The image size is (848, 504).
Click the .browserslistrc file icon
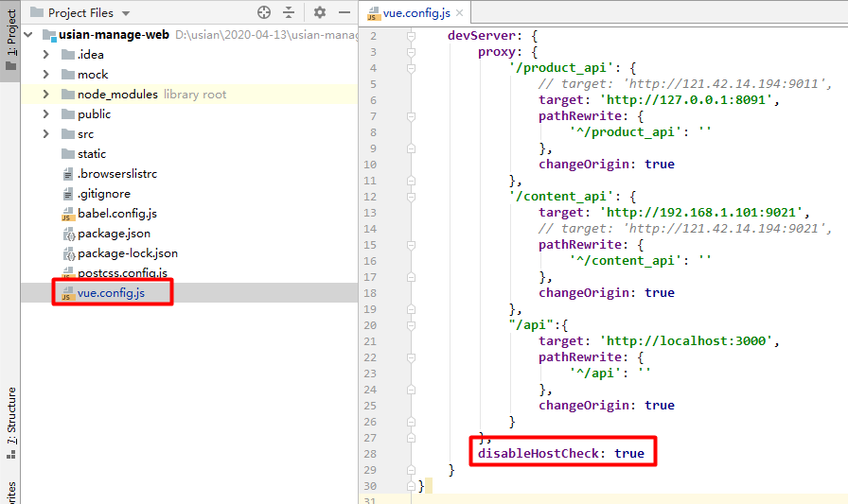(68, 174)
